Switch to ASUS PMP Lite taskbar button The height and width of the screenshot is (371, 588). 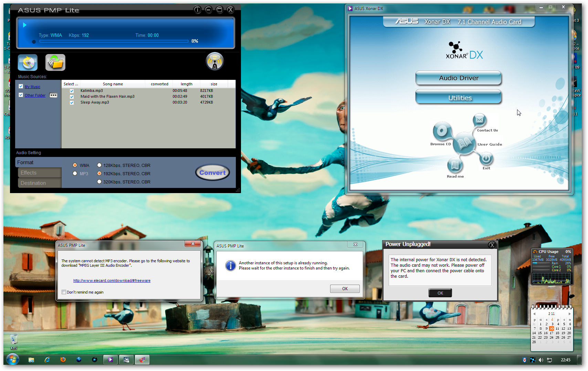coord(142,360)
